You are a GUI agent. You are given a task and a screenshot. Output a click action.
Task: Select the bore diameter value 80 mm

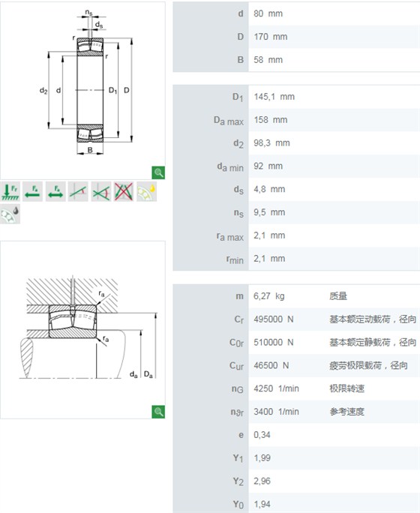click(x=268, y=13)
